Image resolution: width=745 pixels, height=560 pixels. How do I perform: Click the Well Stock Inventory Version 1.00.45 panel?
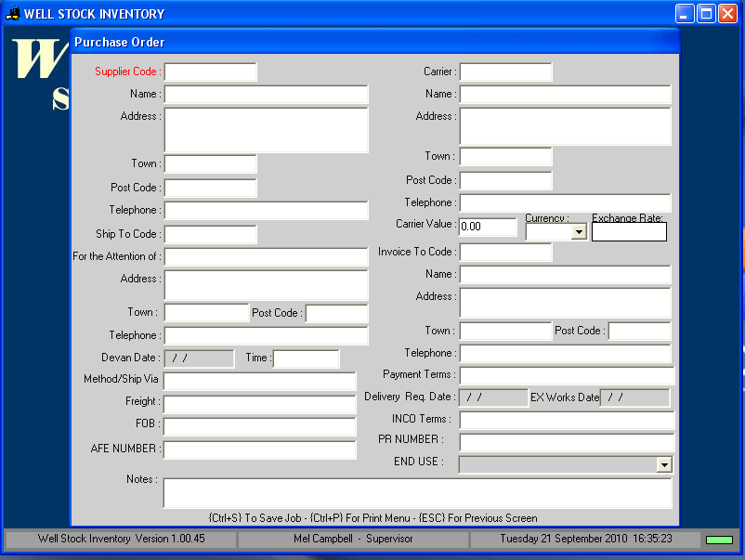point(121,539)
